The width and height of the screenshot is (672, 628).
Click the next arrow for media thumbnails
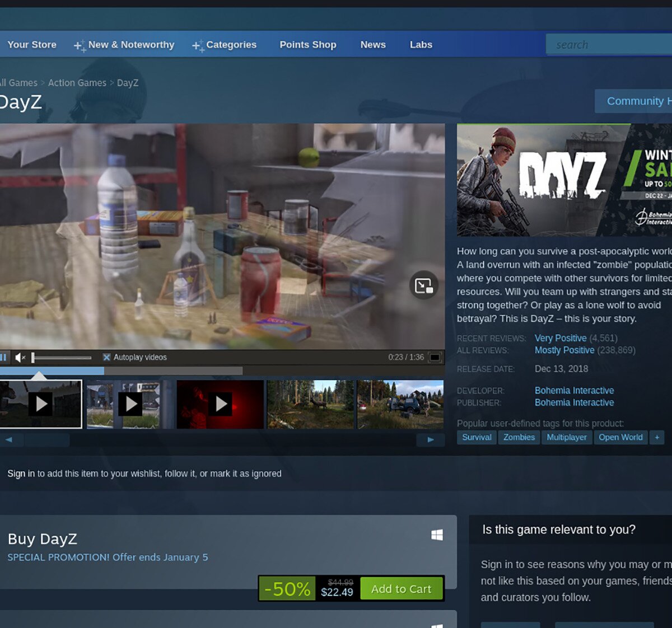click(x=430, y=440)
